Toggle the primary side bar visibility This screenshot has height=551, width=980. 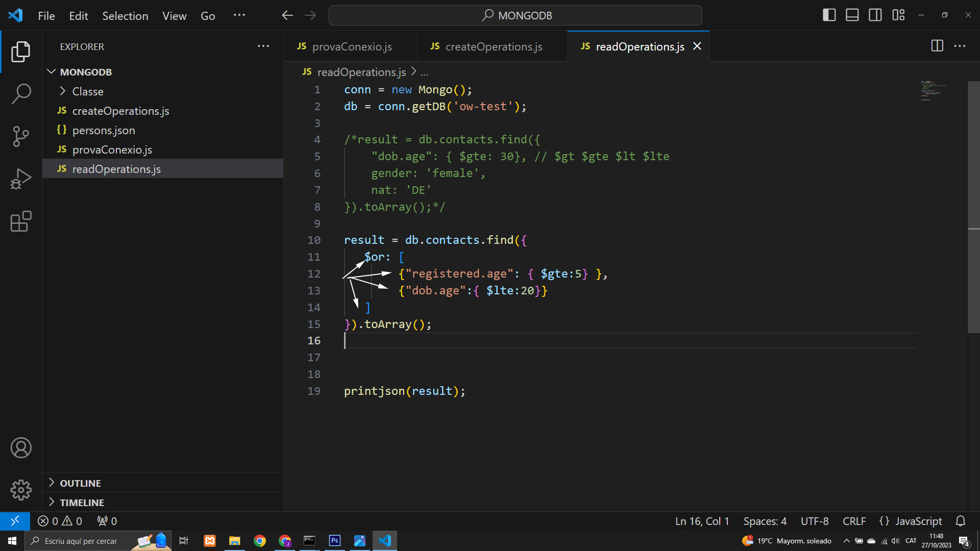829,15
